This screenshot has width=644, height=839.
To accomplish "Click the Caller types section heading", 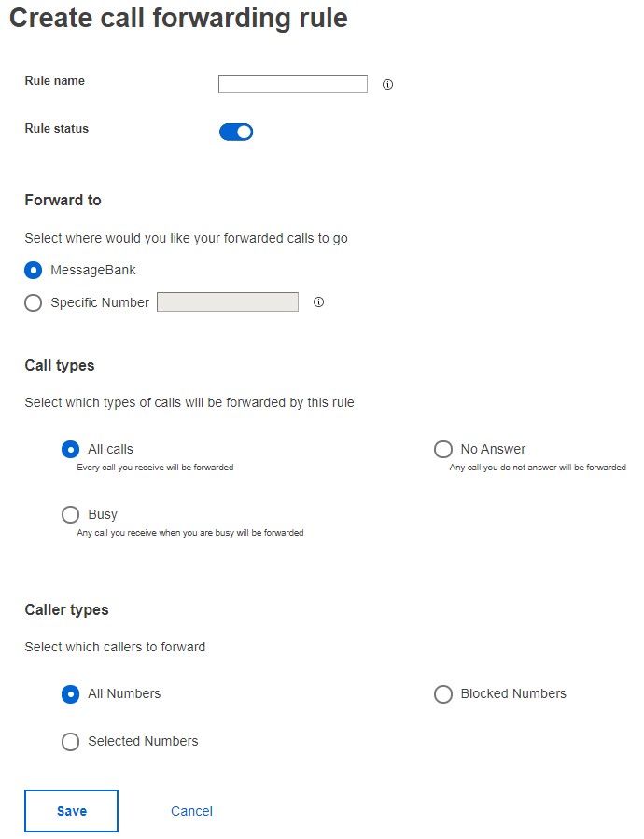I will [x=66, y=609].
